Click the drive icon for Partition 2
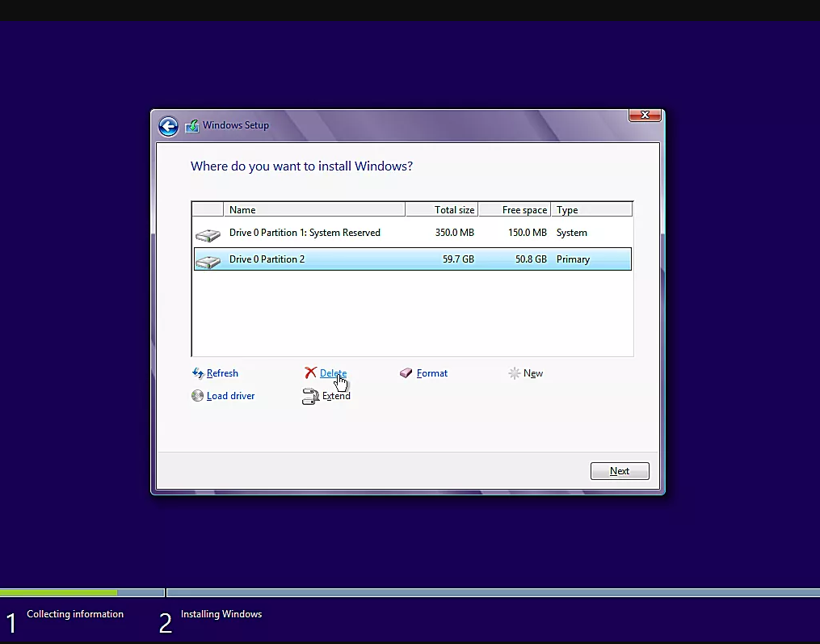 208,261
